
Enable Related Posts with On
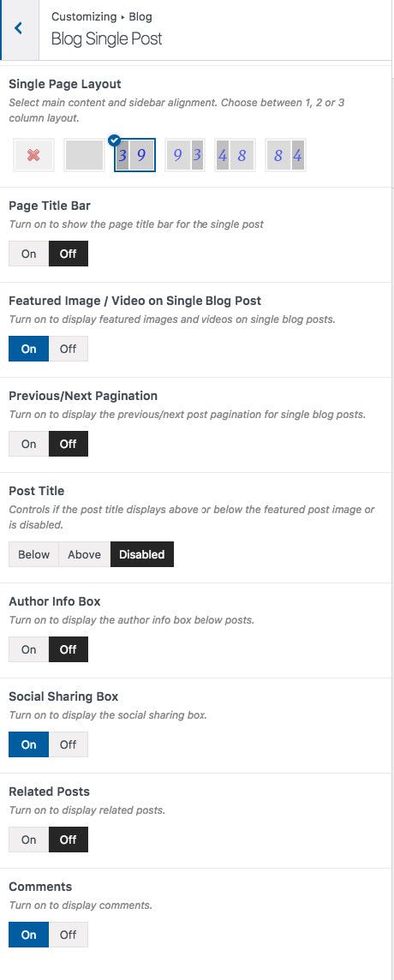coord(29,840)
